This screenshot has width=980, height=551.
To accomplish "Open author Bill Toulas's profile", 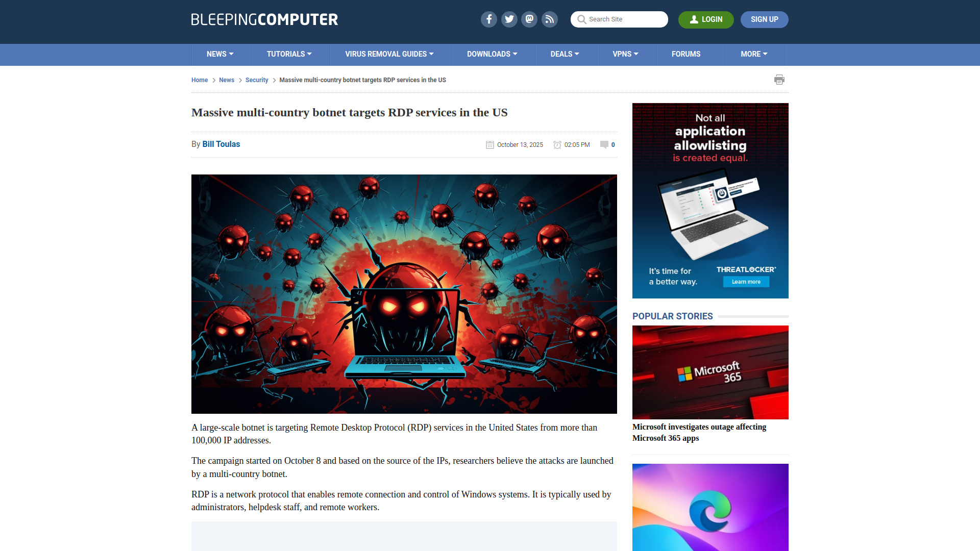I will point(220,144).
